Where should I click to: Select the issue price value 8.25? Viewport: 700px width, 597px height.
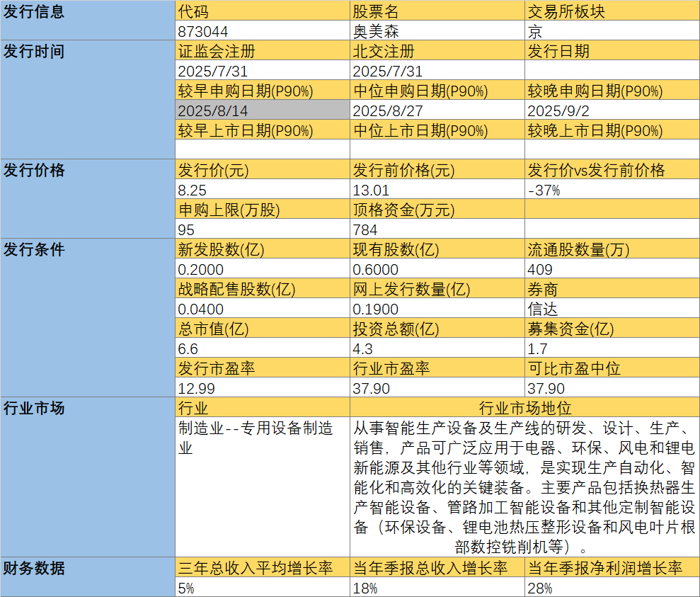(x=263, y=189)
